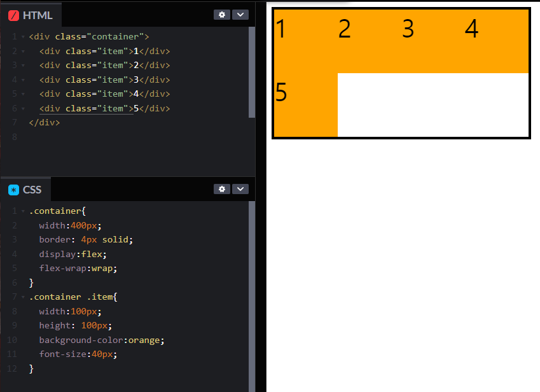Screen dimensions: 540x392
Task: Click the item 3 div code line
Action: pos(105,80)
